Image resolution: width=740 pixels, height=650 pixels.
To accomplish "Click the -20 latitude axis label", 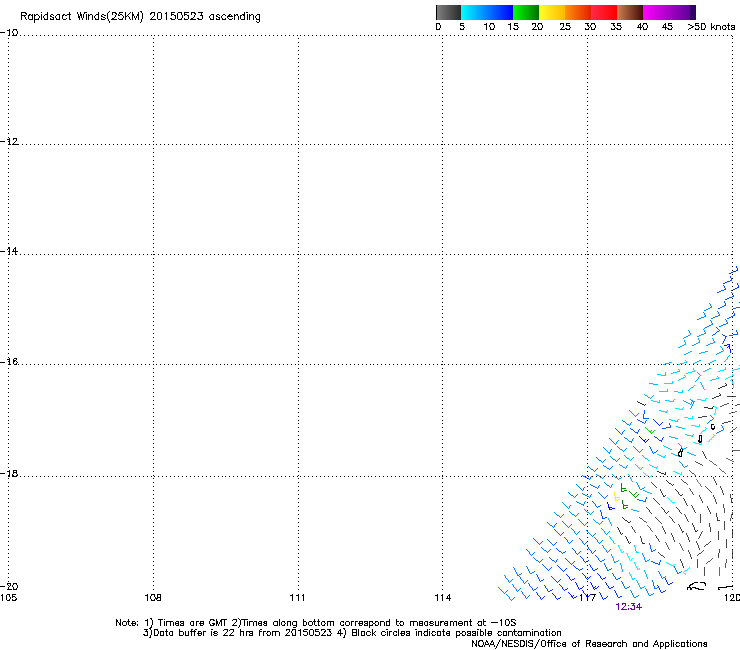I will pyautogui.click(x=9, y=586).
